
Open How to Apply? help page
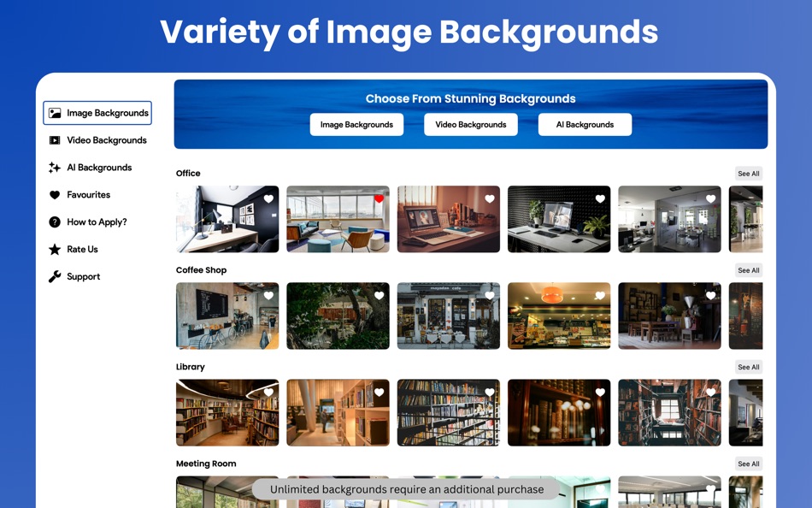point(97,222)
